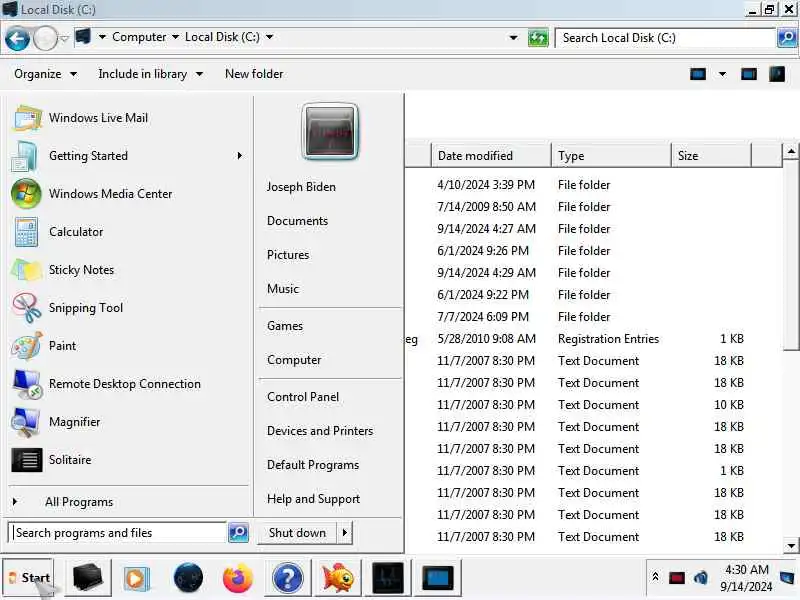
Task: Open the media player taskbar icon
Action: tap(136, 578)
